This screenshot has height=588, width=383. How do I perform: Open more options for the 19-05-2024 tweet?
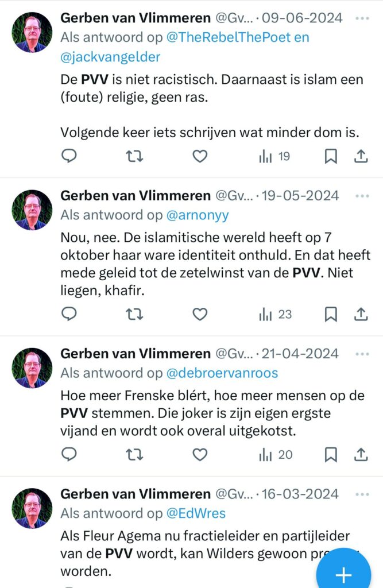click(x=362, y=196)
